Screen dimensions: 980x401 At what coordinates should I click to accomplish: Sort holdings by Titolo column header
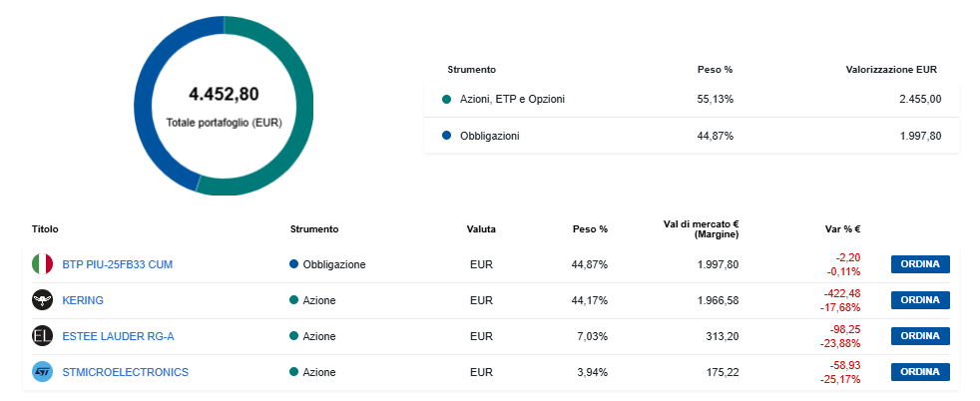point(45,228)
